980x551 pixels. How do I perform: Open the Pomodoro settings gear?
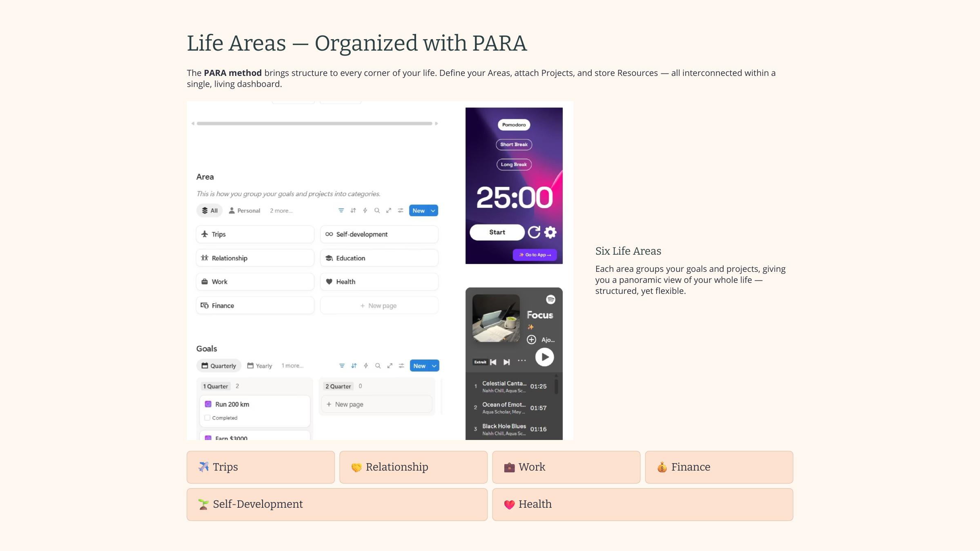(x=550, y=232)
